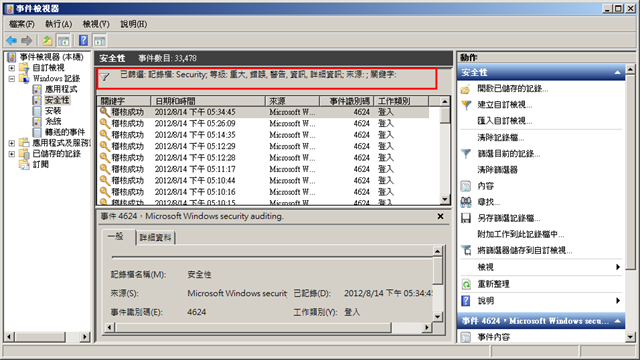Open the 檔案(F) menu
This screenshot has height=360, width=640.
(22, 24)
